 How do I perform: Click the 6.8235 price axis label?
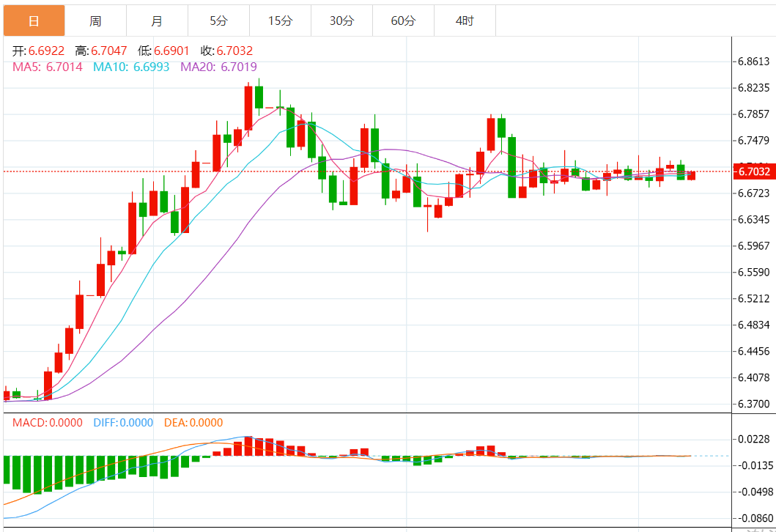click(754, 88)
